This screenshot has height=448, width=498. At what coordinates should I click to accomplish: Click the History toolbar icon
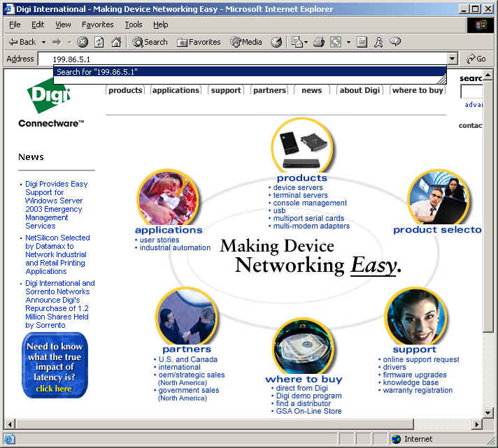[276, 42]
